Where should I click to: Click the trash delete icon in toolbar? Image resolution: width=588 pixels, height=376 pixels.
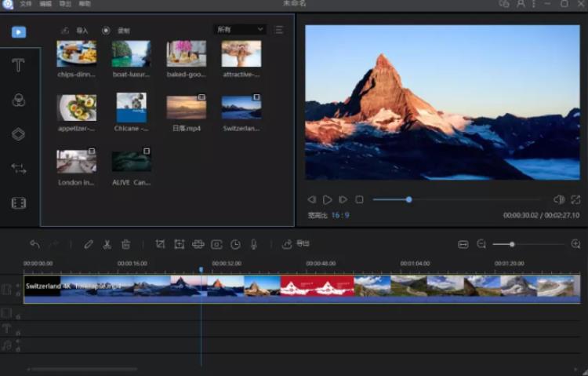pyautogui.click(x=126, y=244)
